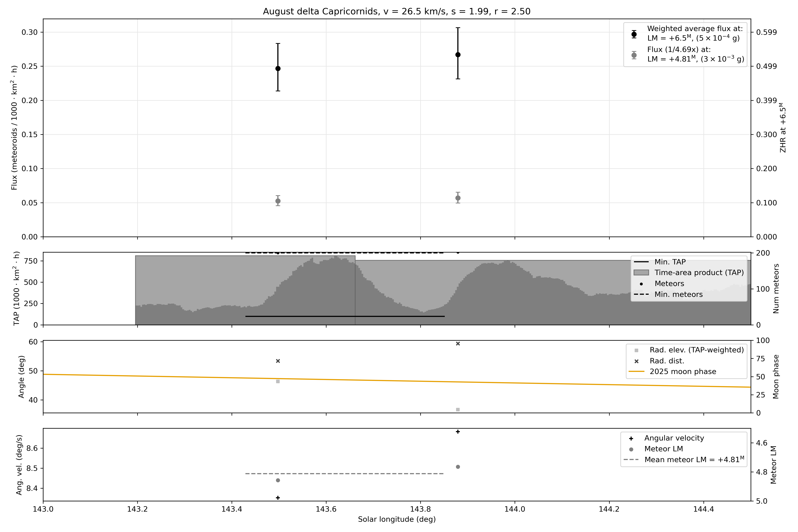The image size is (798, 532).
Task: Click the Rad. dist. x marker near 143.5
Action: coord(278,361)
